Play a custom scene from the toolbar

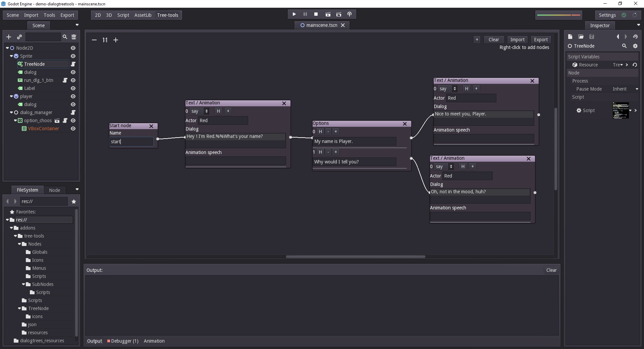pos(338,14)
